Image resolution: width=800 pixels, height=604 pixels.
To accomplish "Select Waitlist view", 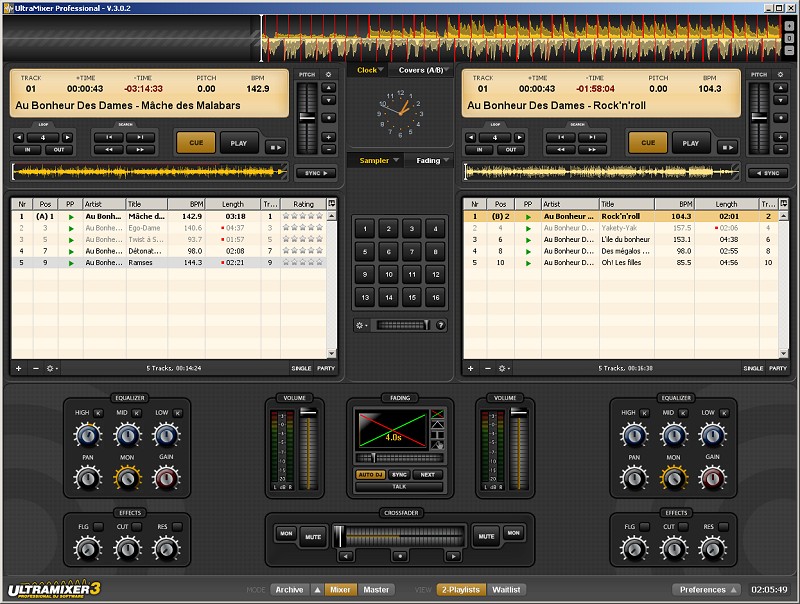I will [506, 589].
